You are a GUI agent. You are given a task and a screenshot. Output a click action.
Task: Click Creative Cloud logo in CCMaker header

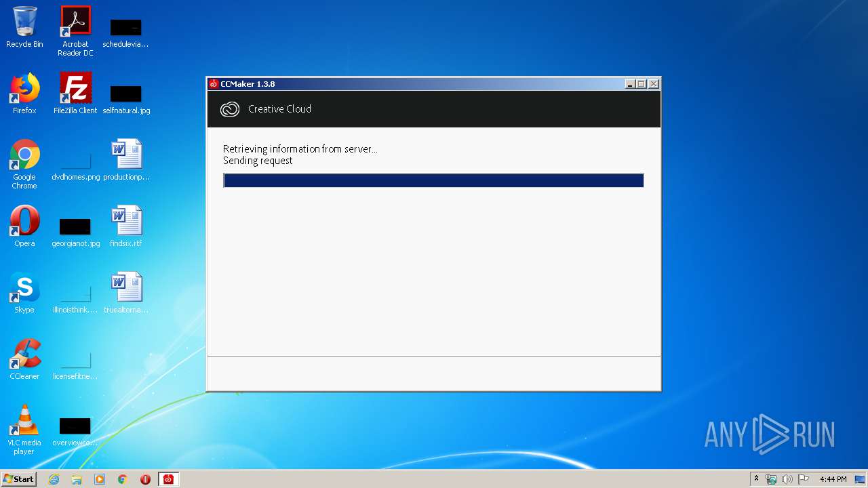point(230,109)
